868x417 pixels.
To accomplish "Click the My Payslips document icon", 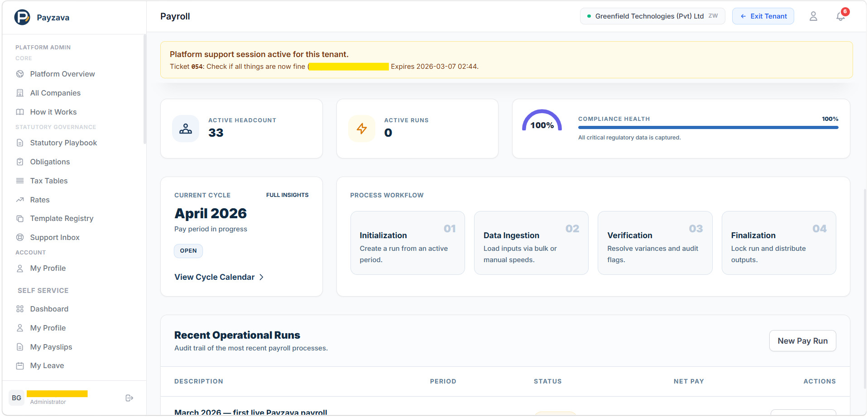I will (x=20, y=347).
